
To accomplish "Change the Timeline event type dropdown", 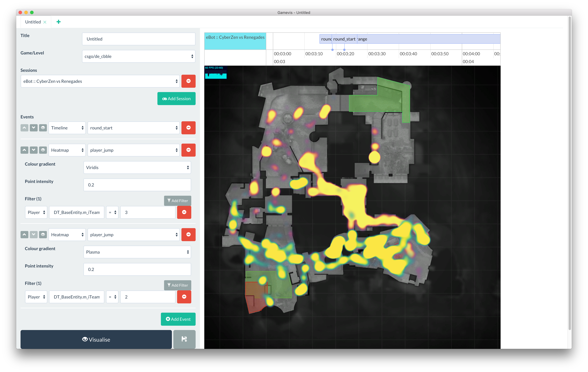I will (67, 128).
